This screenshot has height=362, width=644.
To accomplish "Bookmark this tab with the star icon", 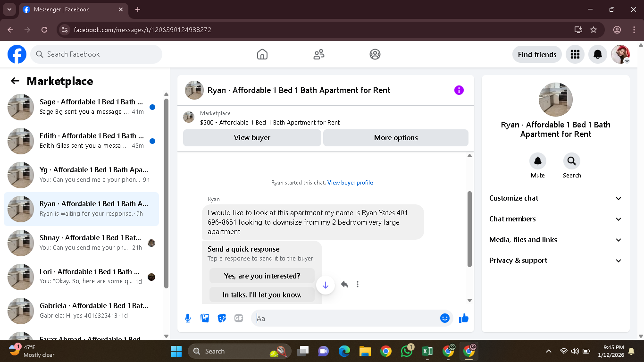I will (594, 30).
